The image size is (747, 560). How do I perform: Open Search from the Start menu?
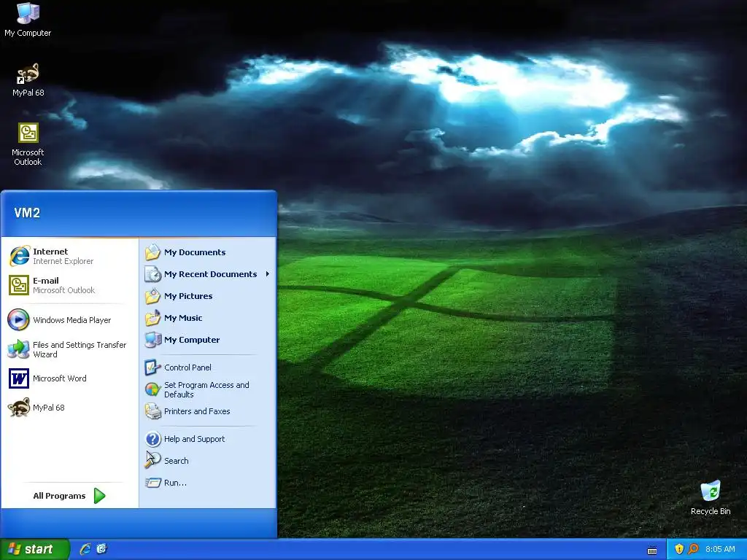(208, 461)
